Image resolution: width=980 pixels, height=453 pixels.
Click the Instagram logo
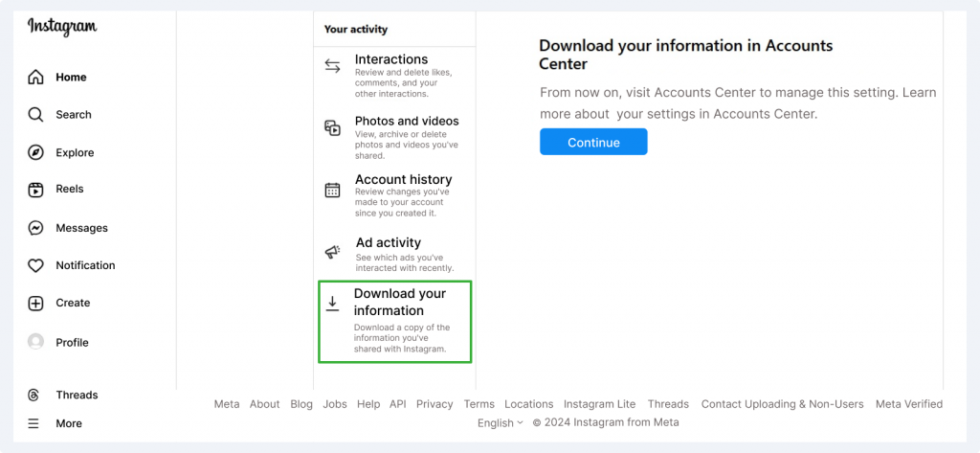(62, 27)
